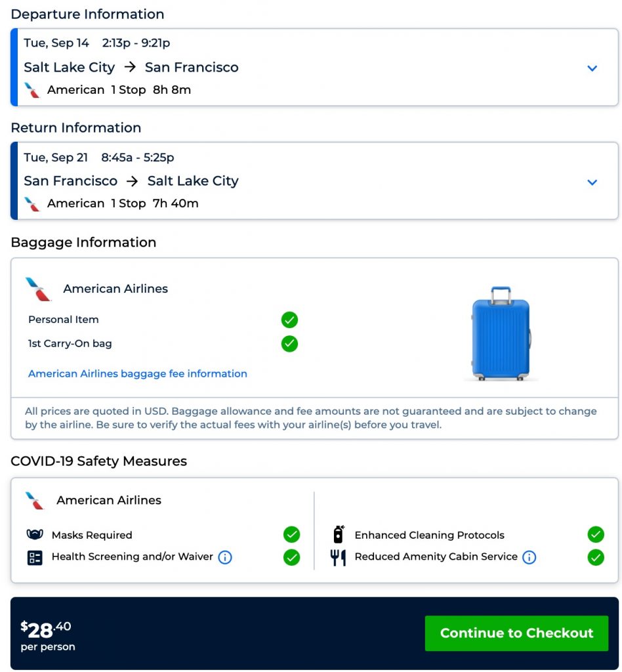Click American Airlines logo in Baggage Information
Image resolution: width=622 pixels, height=672 pixels.
coord(38,289)
